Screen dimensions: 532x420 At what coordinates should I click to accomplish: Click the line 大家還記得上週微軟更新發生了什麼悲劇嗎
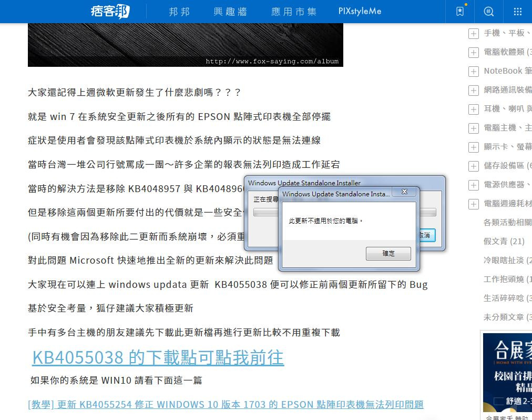(135, 93)
